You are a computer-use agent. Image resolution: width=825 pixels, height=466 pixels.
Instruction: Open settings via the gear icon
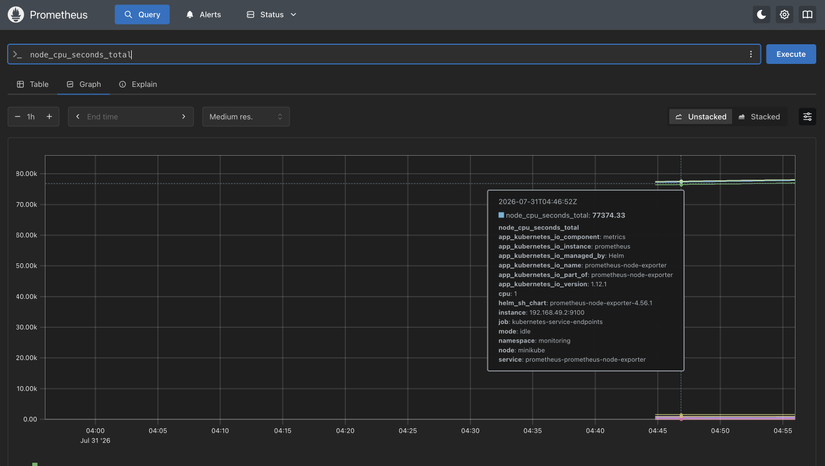tap(784, 15)
